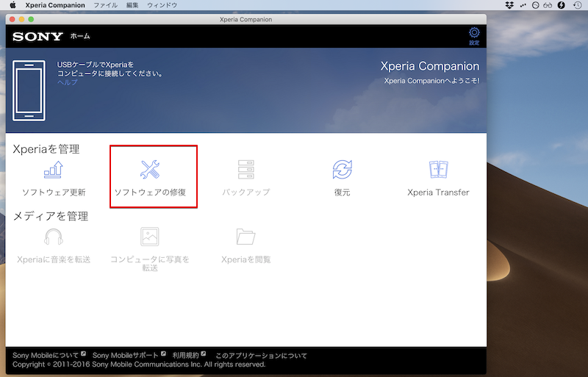The image size is (588, 377).
Task: Click the ヘルプ help link
Action: [x=67, y=82]
